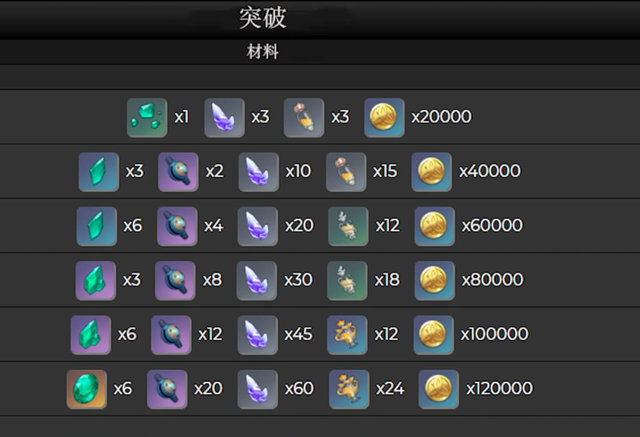Click the golden energy nectar icon labeled x24
Screen dimensions: 640x437
pyautogui.click(x=349, y=389)
